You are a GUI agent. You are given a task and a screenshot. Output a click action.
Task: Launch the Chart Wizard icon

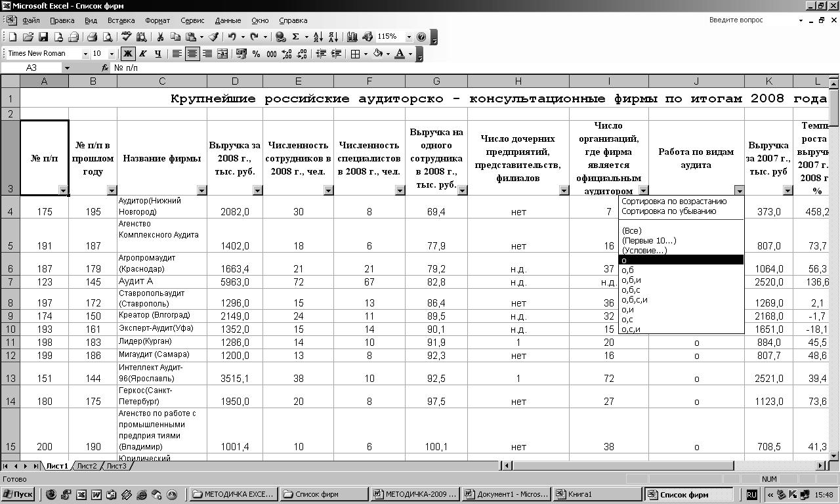[x=352, y=37]
